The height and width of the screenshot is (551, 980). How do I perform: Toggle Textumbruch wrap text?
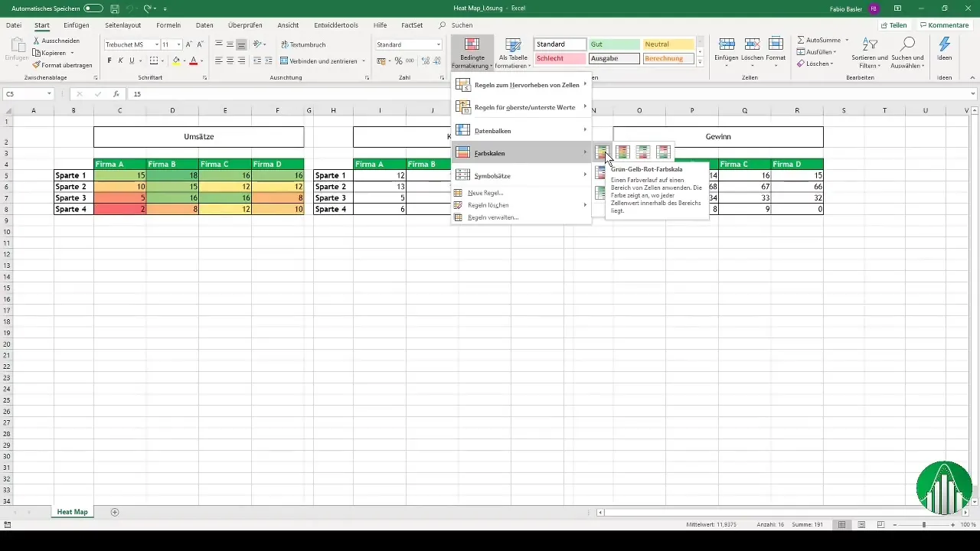tap(303, 44)
